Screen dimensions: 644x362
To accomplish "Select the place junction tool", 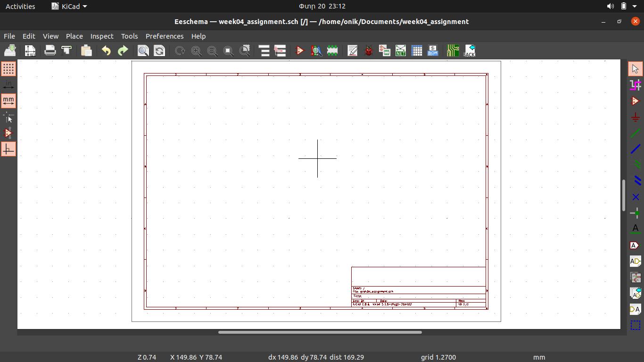I will tap(636, 213).
